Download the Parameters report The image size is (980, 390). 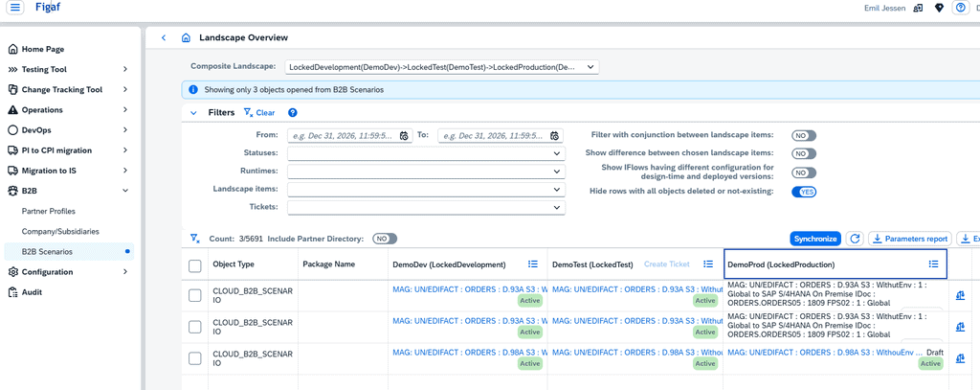tap(910, 239)
